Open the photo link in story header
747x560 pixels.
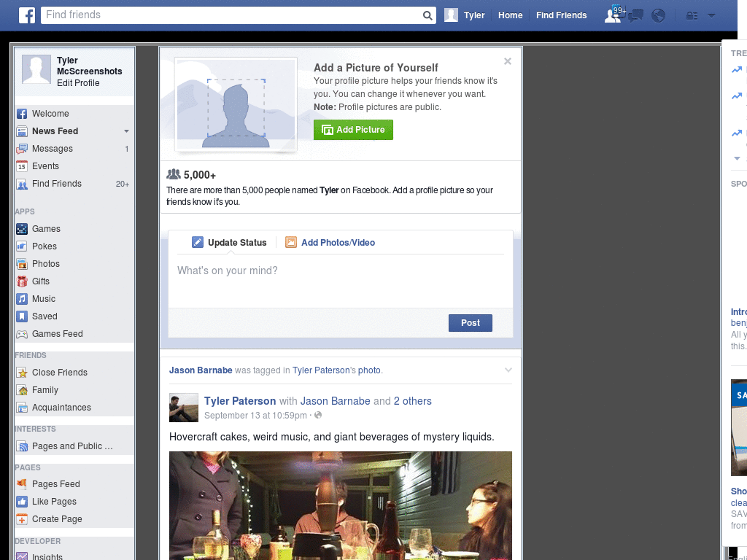369,370
